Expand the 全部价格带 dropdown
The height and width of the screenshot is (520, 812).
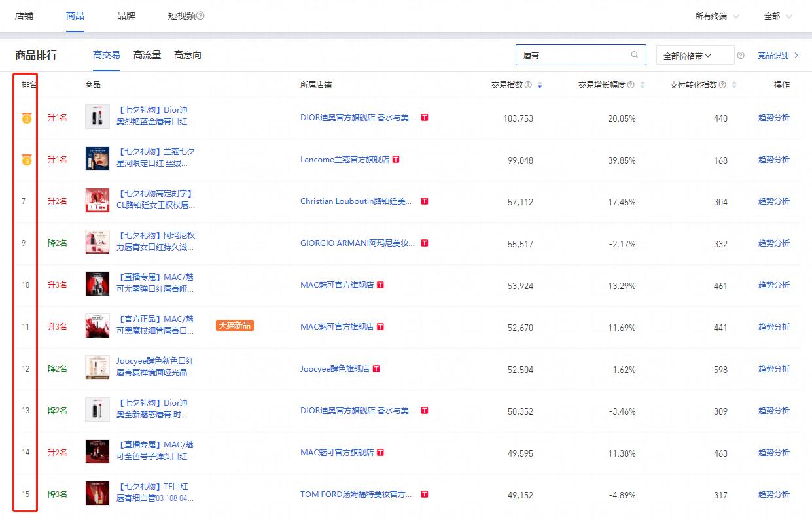[x=695, y=56]
